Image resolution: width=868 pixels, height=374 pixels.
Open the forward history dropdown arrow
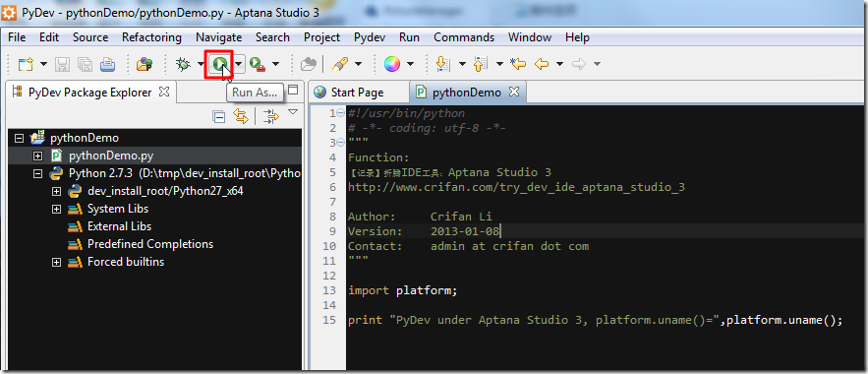coord(597,64)
